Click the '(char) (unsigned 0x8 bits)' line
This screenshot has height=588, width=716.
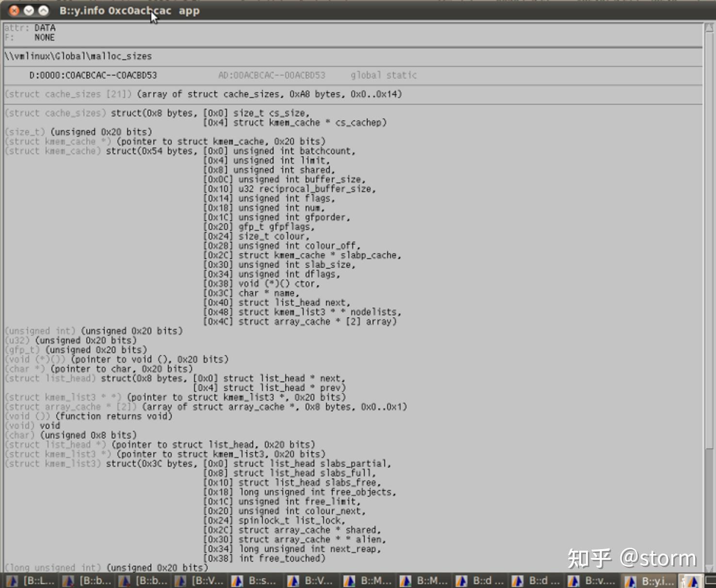pyautogui.click(x=71, y=435)
